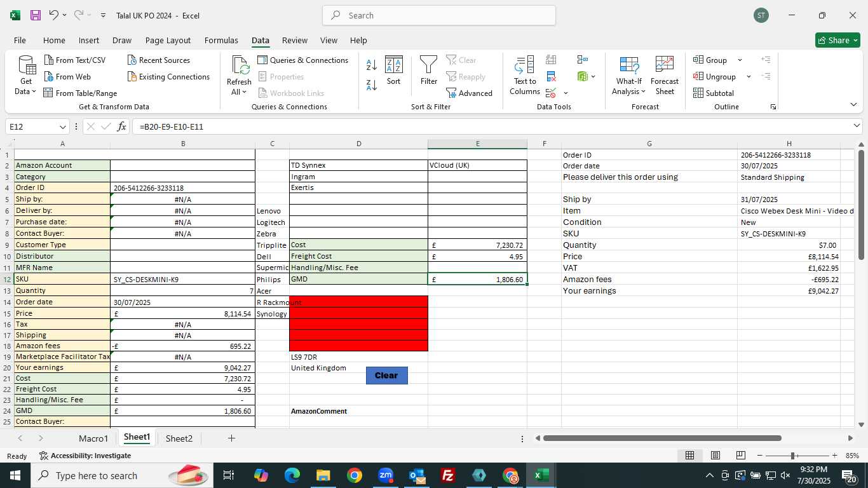Viewport: 868px width, 488px height.
Task: Add a new sheet
Action: pyautogui.click(x=231, y=438)
